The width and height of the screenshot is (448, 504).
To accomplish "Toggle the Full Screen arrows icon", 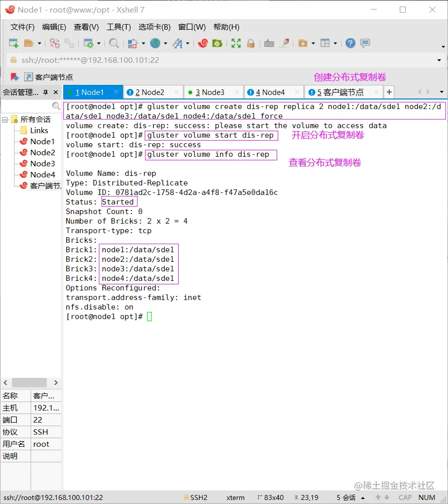I will coord(236,43).
